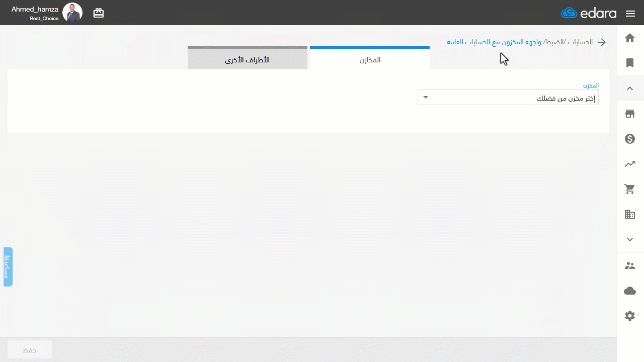Switch to the الأطراف الأخرى tab

[x=248, y=59]
